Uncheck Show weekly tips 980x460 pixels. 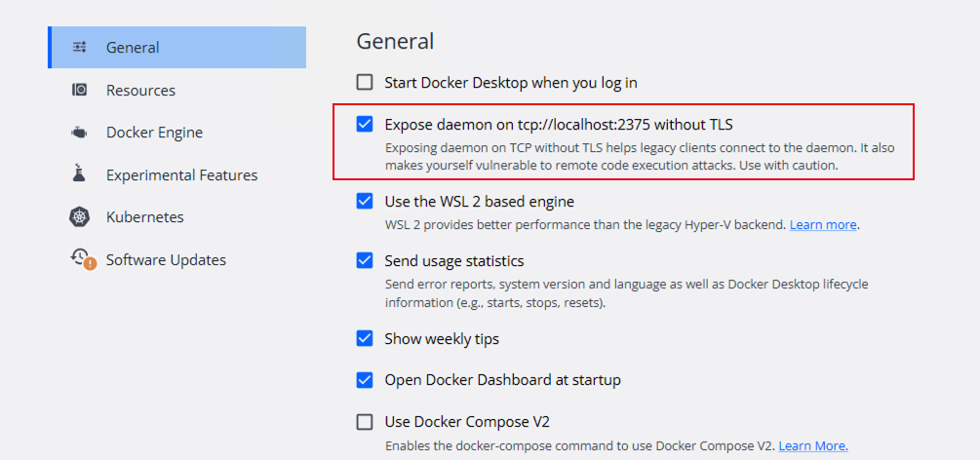(365, 339)
